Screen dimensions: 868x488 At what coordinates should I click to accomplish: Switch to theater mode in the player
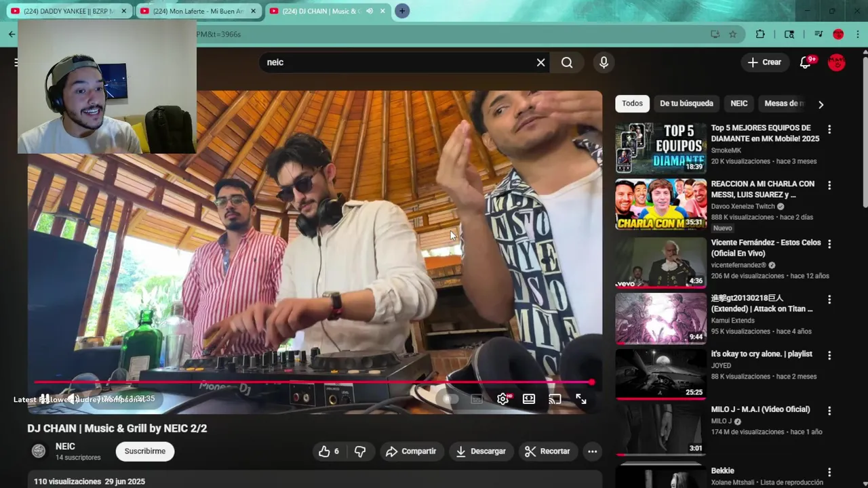(529, 399)
